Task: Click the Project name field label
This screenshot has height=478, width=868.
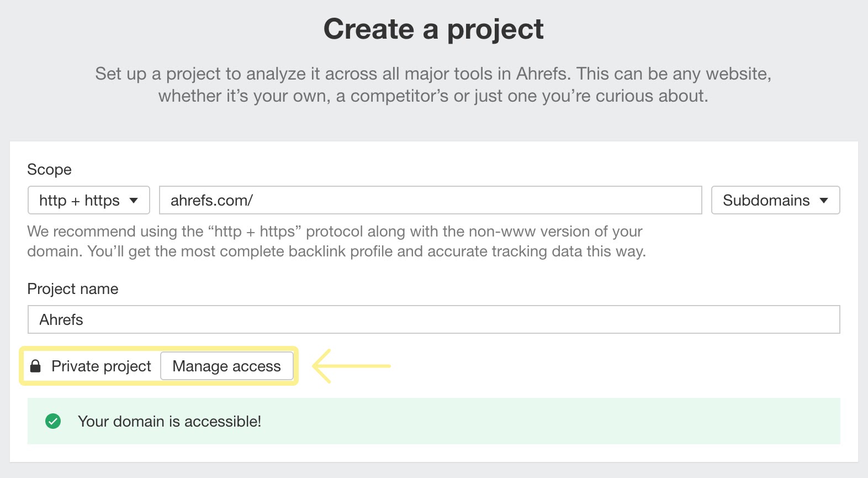Action: click(x=73, y=288)
